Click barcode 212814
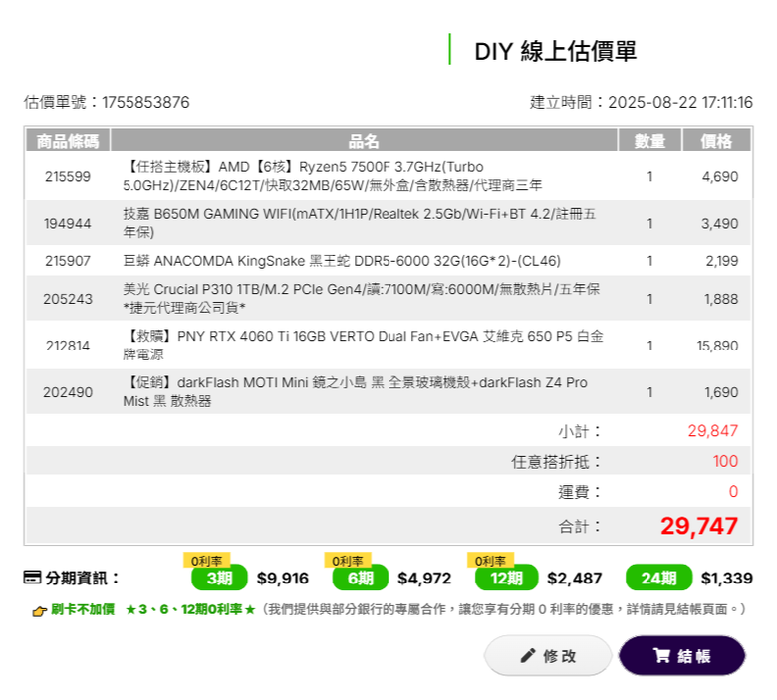The width and height of the screenshot is (777, 700). (x=68, y=346)
